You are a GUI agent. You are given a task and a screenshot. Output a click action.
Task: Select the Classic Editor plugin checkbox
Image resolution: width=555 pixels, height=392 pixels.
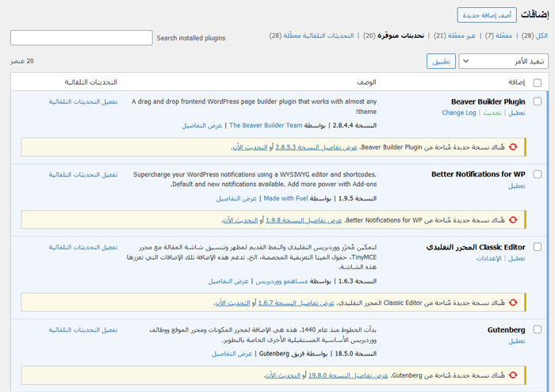538,247
